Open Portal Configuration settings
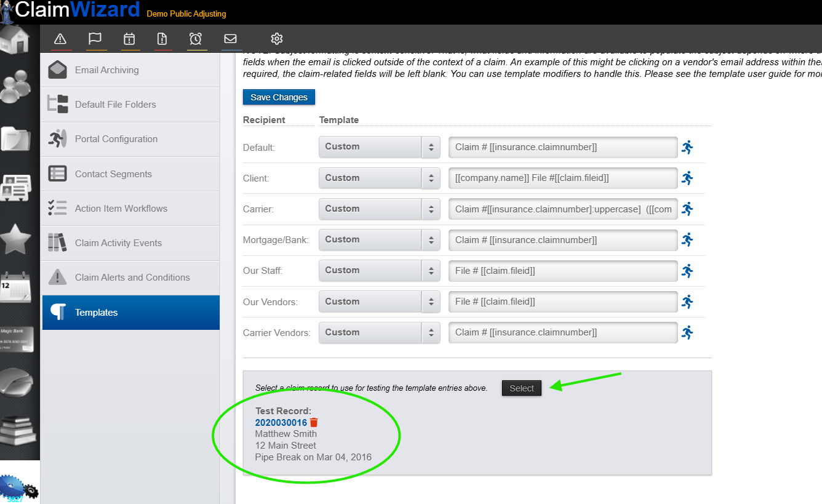The height and width of the screenshot is (504, 822). (131, 139)
